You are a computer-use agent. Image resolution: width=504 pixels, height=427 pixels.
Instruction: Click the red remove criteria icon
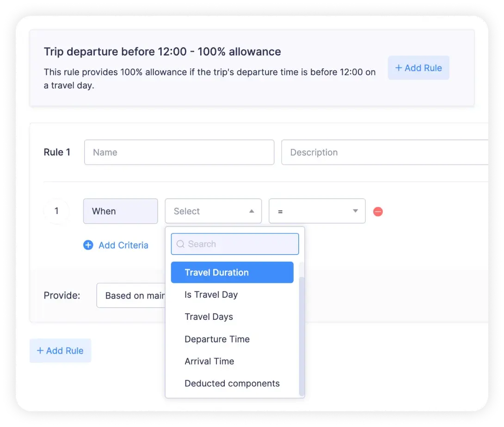378,211
